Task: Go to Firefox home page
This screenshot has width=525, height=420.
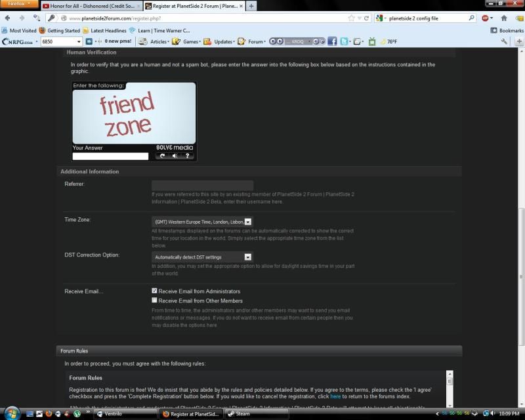Action: 504,18
